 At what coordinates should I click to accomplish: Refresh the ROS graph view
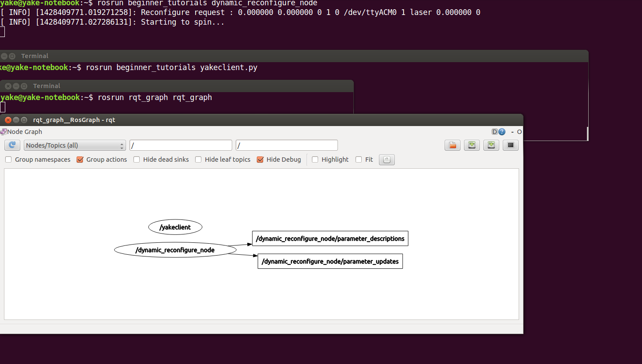[x=12, y=145]
